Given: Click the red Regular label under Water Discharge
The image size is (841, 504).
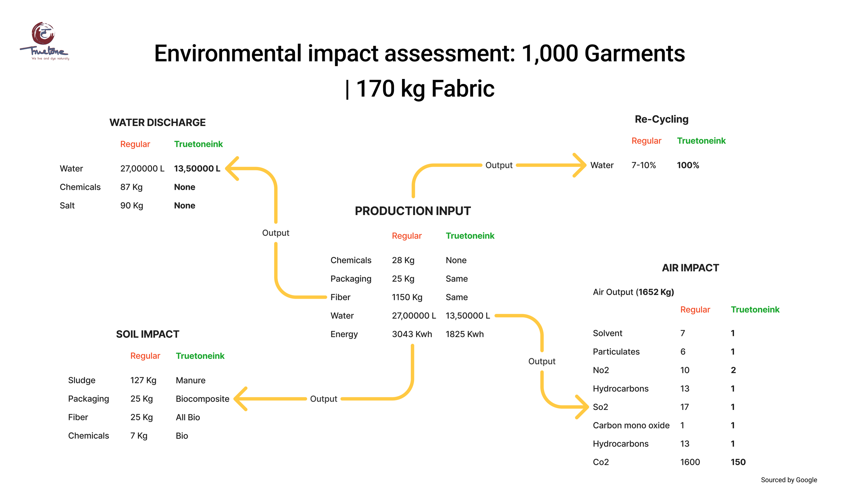Looking at the screenshot, I should coord(135,144).
